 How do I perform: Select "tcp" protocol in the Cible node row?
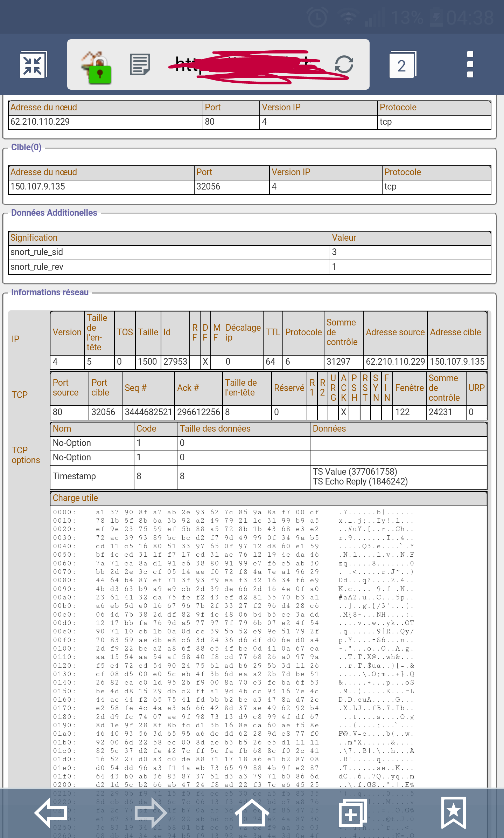(437, 187)
